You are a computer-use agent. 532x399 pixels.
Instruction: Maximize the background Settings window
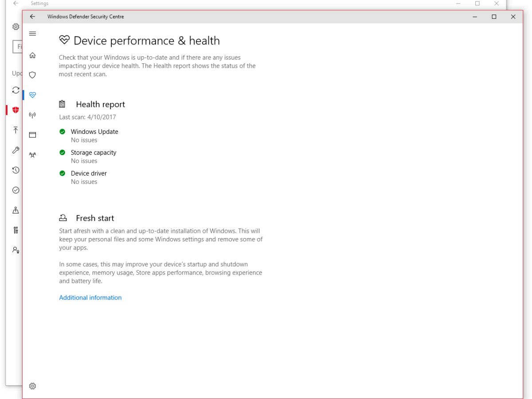coord(477,3)
